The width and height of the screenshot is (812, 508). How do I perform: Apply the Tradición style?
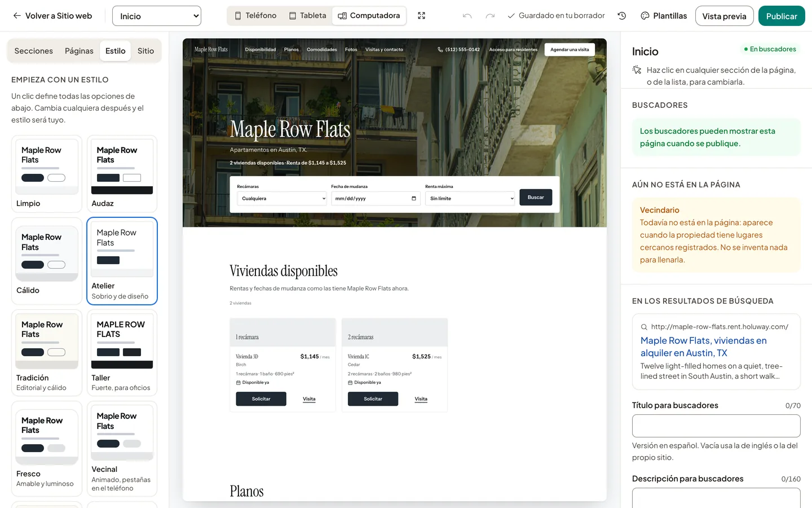coord(47,353)
